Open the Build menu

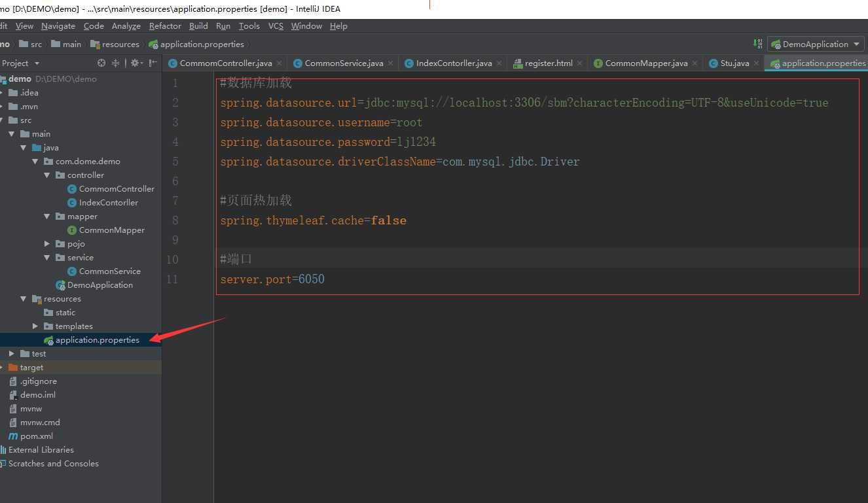pyautogui.click(x=198, y=26)
